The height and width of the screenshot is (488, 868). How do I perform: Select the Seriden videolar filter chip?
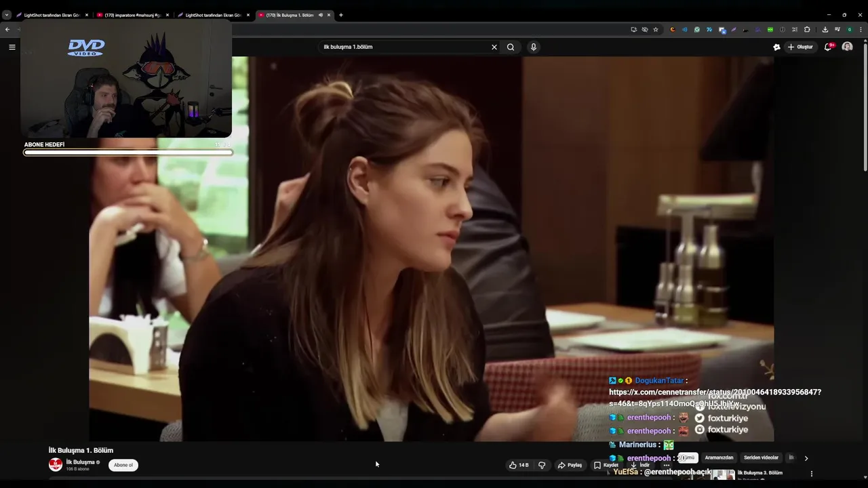(761, 457)
